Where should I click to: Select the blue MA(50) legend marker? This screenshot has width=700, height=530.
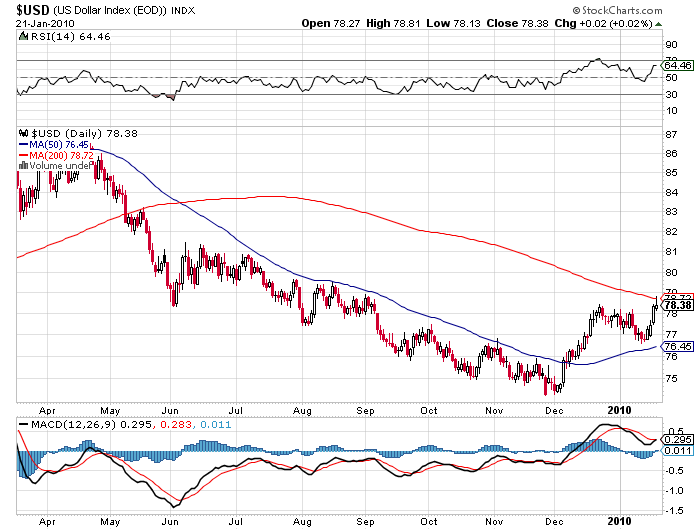coord(24,144)
